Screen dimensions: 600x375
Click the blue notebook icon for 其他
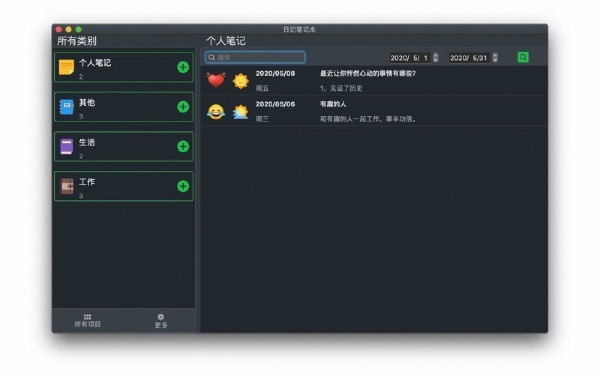click(66, 107)
